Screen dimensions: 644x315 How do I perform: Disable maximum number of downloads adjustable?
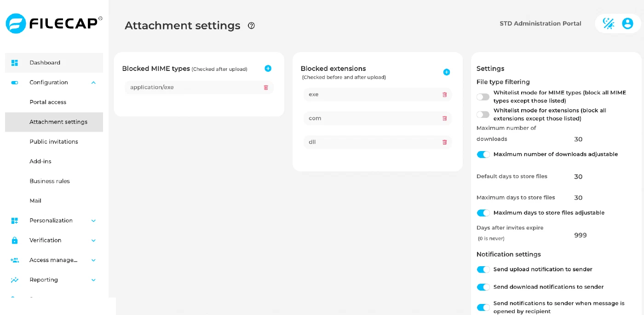tap(483, 154)
